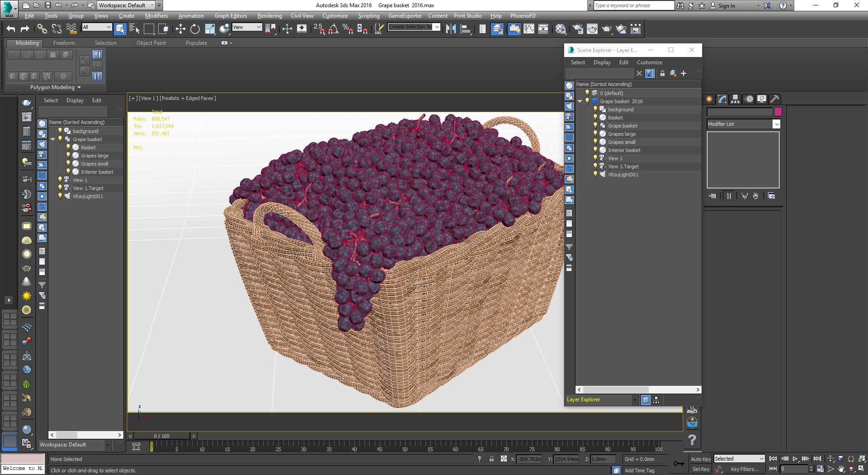The image size is (868, 475).
Task: Open the Graph Editors menu
Action: [x=231, y=16]
